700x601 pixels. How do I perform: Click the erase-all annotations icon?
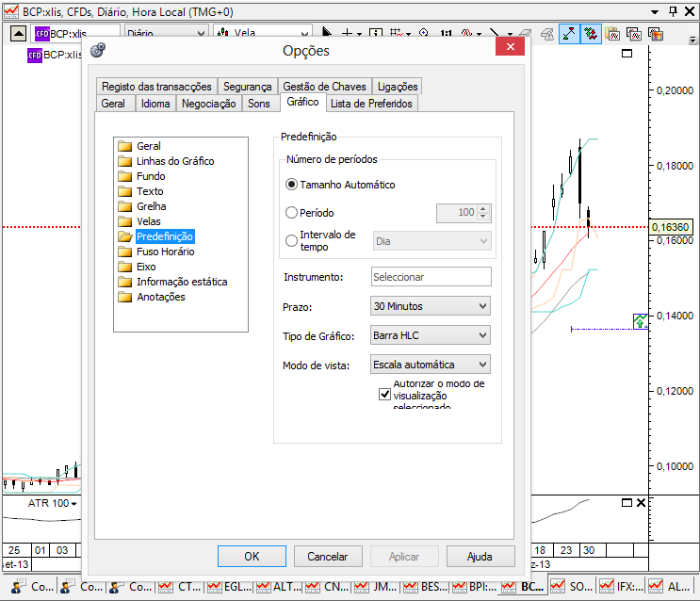tap(546, 34)
